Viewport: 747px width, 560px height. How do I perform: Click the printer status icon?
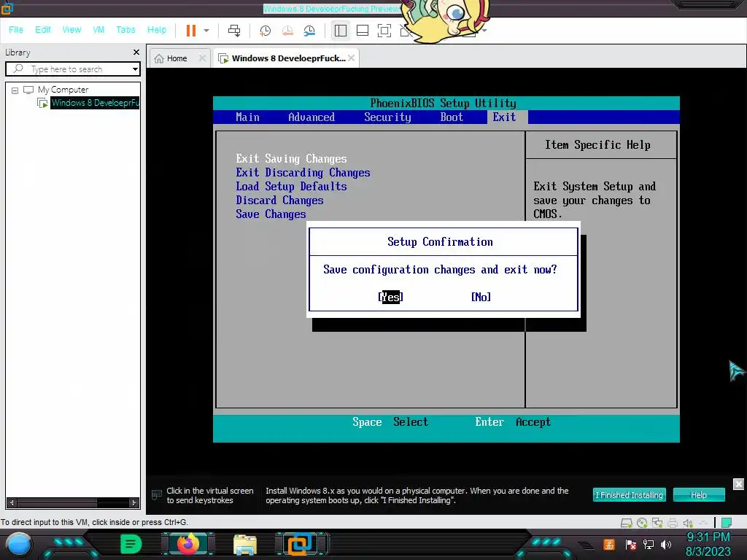[x=673, y=524]
